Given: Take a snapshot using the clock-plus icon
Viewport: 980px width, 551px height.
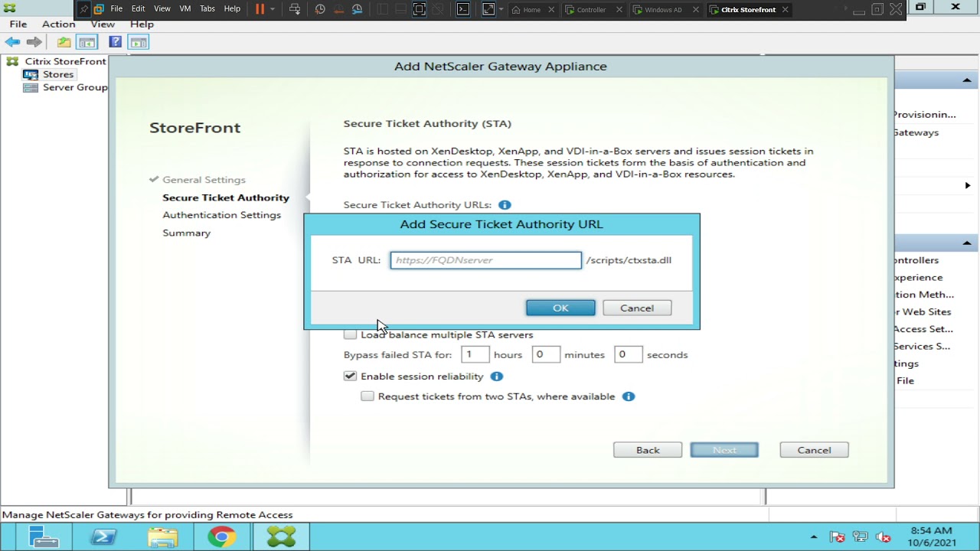Looking at the screenshot, I should pyautogui.click(x=320, y=9).
